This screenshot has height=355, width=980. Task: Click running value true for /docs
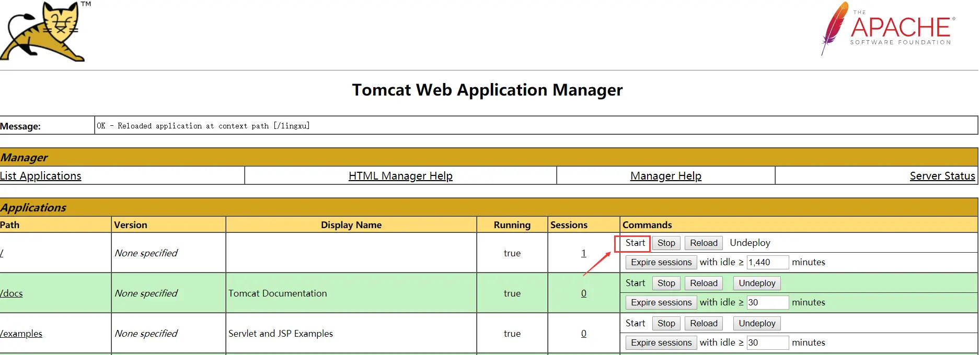[512, 293]
